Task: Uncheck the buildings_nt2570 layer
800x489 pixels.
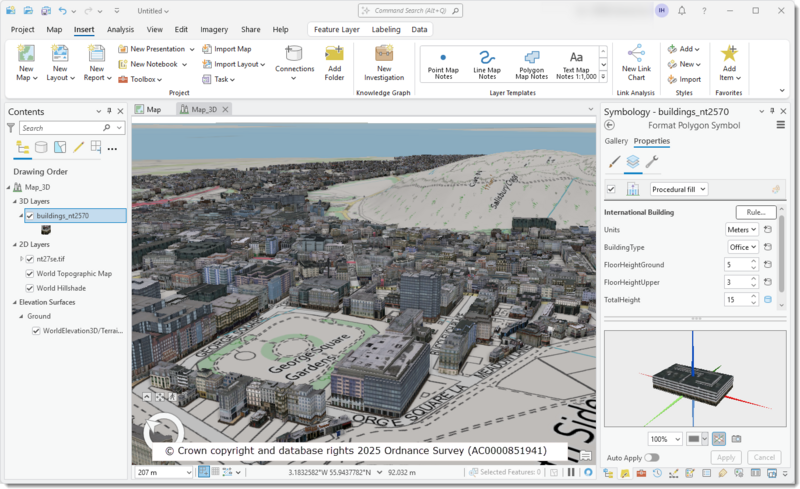Action: pyautogui.click(x=30, y=216)
